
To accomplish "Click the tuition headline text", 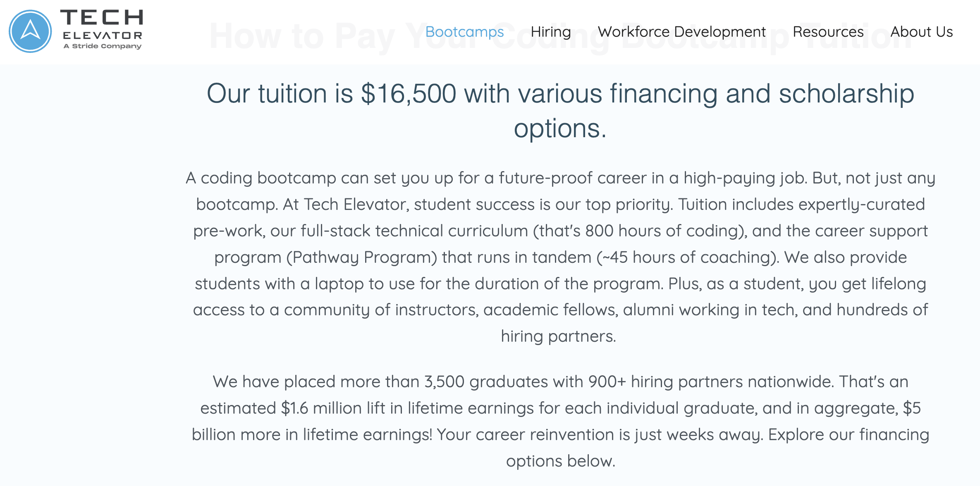I will pyautogui.click(x=560, y=110).
